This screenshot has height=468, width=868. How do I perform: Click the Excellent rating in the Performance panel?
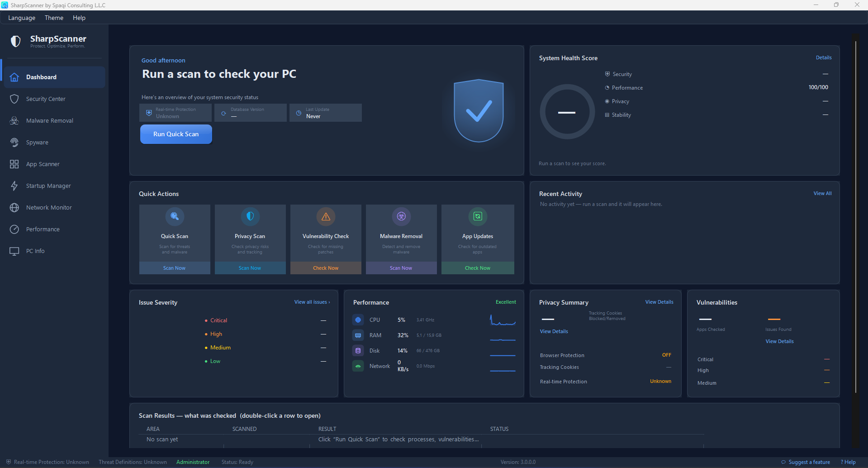point(506,302)
